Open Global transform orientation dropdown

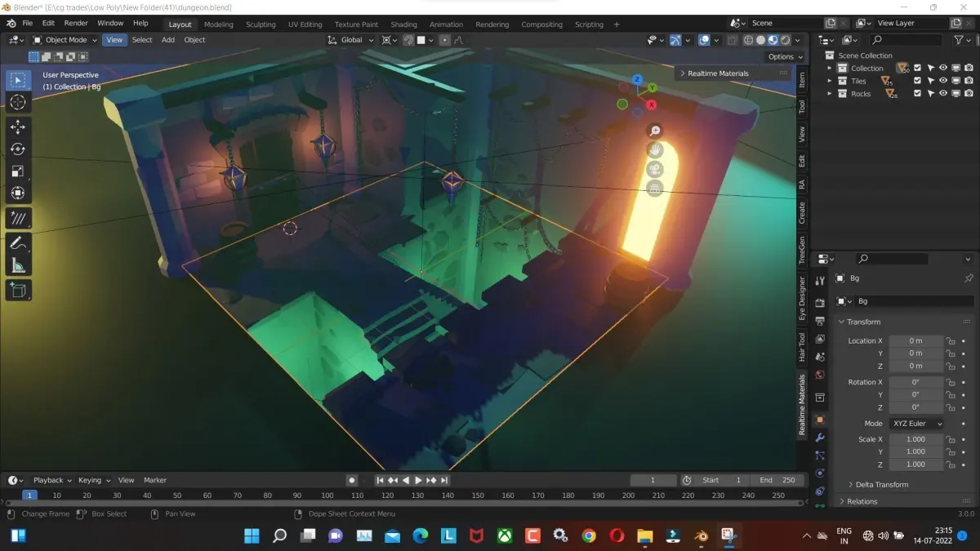351,40
